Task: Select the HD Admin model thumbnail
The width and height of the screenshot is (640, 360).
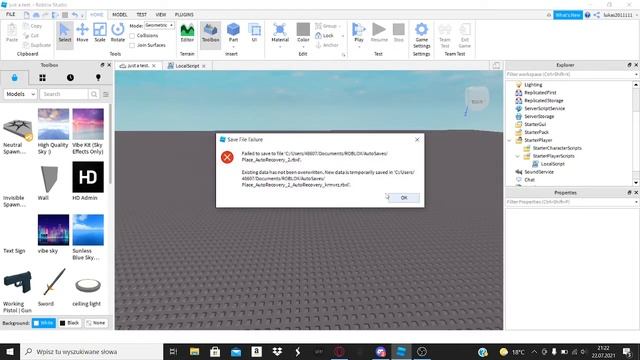Action: coord(88,177)
